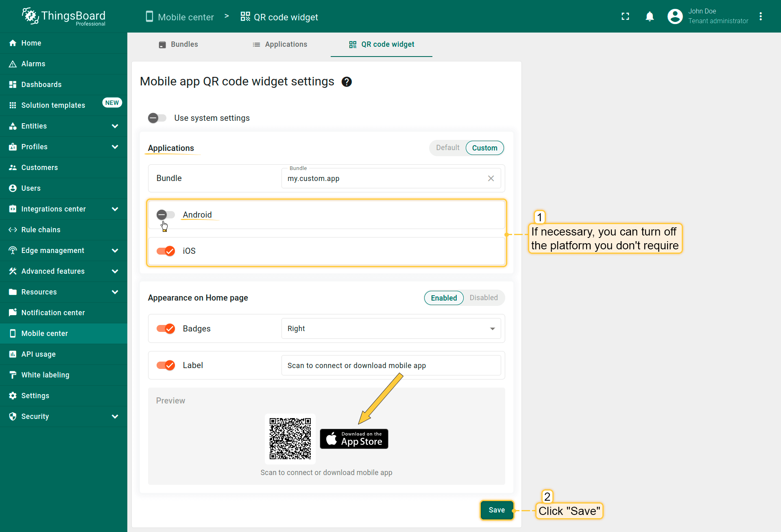Screen dimensions: 781x532
Task: Click the App Store download badge
Action: [x=354, y=439]
